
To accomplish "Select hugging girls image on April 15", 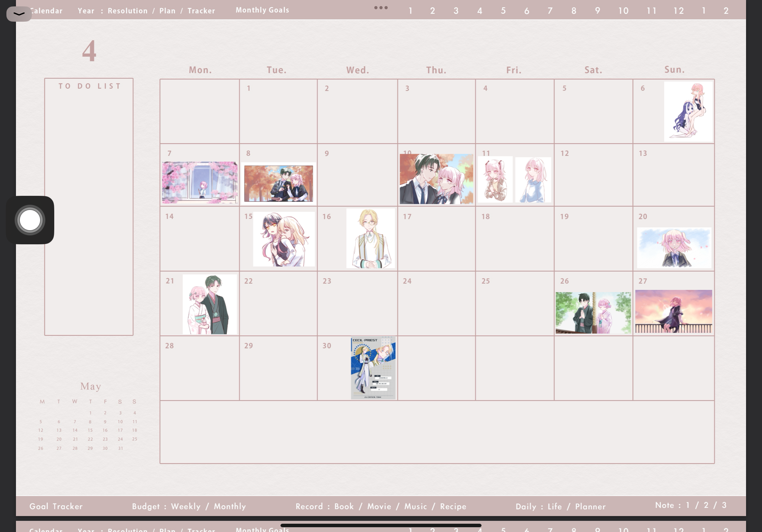I will pos(284,239).
